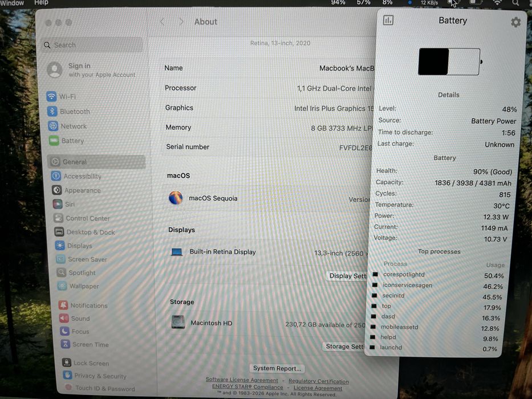Open Sound settings

tap(75, 318)
